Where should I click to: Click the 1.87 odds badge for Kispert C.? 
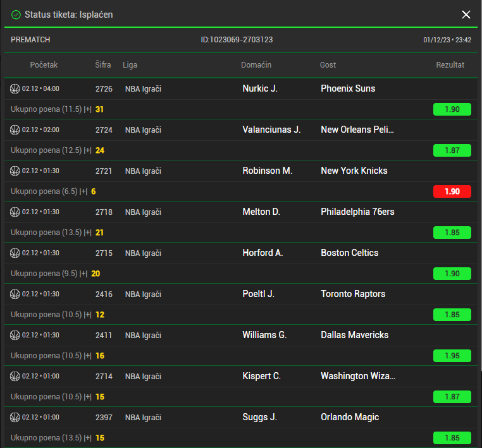452,397
